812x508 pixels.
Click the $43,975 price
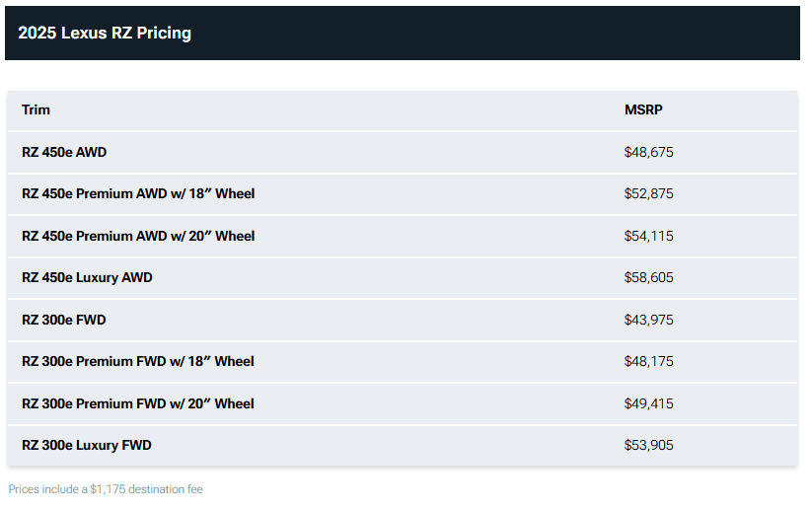(x=648, y=320)
